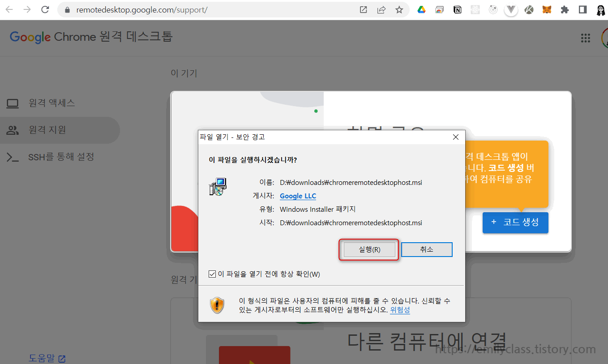This screenshot has width=608, height=364.
Task: Click the padlock site info icon
Action: (x=68, y=10)
